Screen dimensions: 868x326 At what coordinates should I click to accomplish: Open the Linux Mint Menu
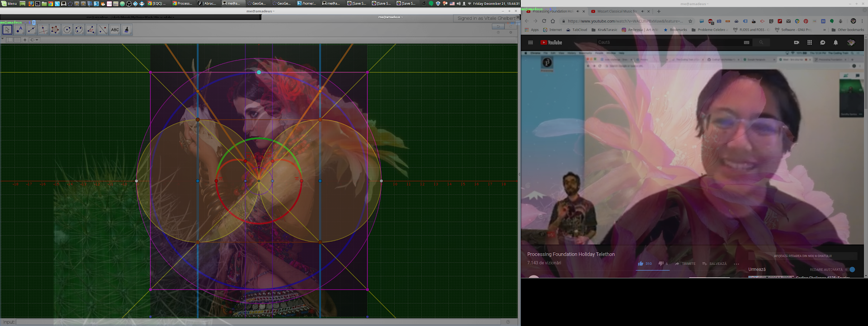click(9, 4)
